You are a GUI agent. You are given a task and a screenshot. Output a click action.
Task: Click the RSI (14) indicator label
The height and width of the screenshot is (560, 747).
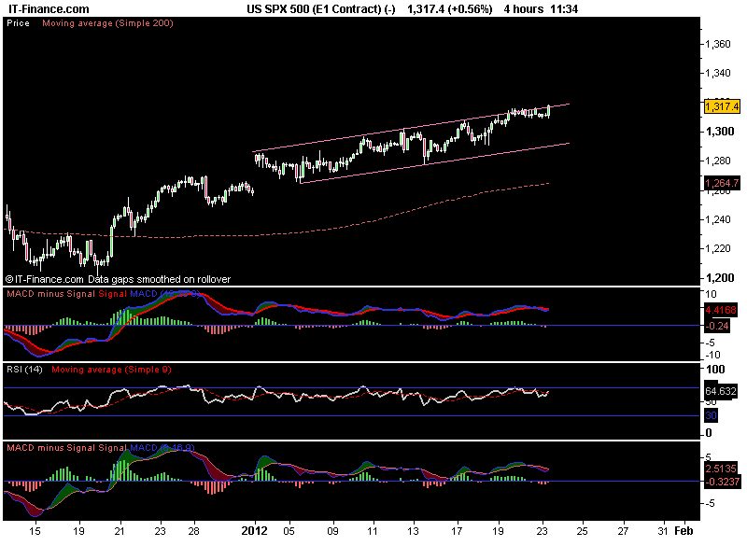tap(24, 370)
